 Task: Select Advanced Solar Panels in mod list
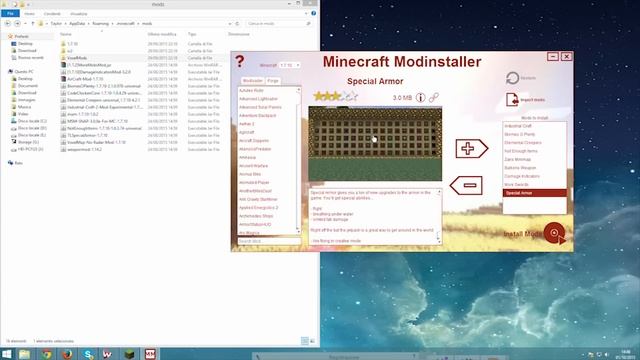[x=260, y=107]
